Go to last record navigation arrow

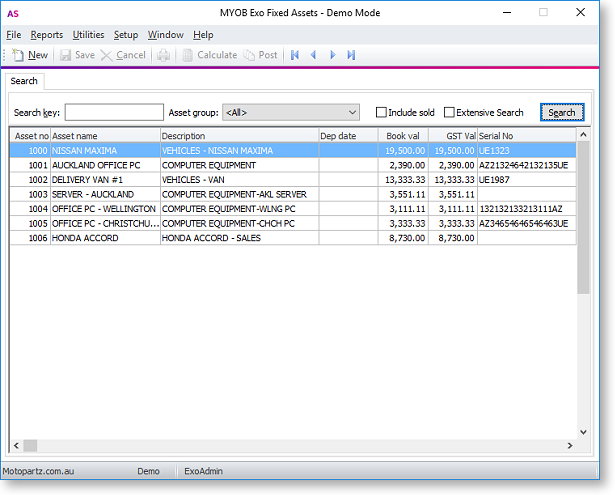tap(351, 55)
